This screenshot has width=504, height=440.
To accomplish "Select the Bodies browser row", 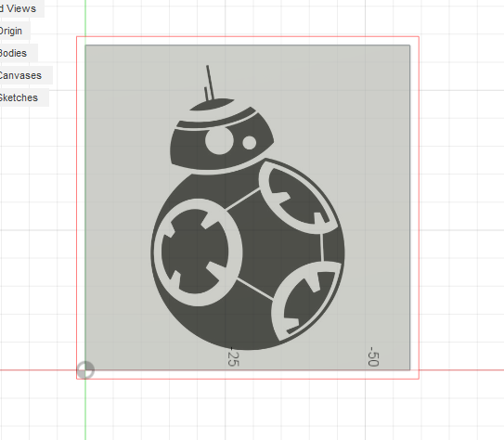I will (x=19, y=53).
